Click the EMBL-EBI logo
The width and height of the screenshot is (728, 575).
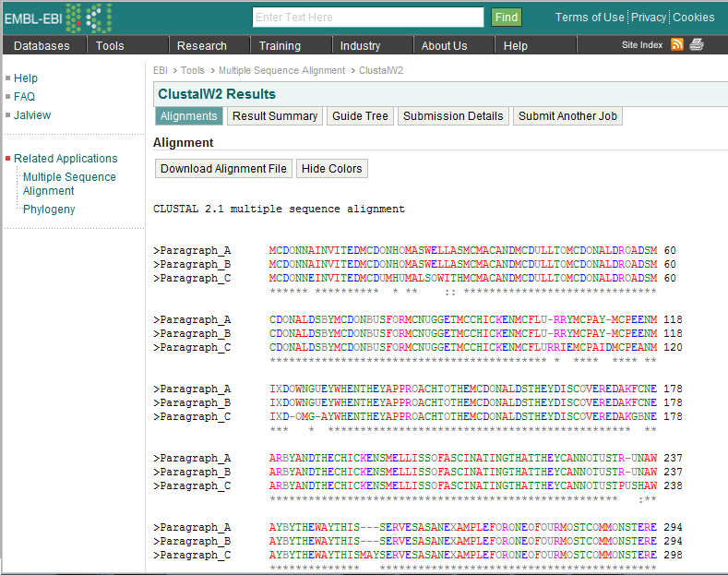pos(58,18)
